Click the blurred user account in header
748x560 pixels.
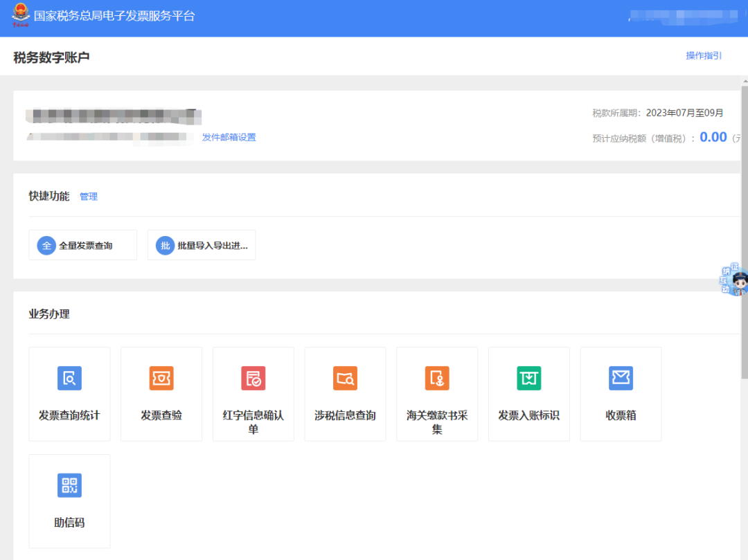[682, 17]
